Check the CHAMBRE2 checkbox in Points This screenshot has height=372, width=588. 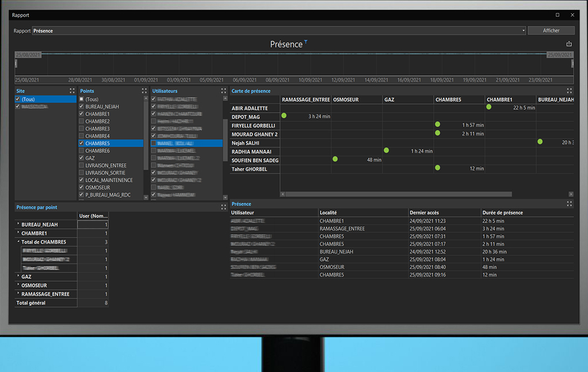pos(81,121)
